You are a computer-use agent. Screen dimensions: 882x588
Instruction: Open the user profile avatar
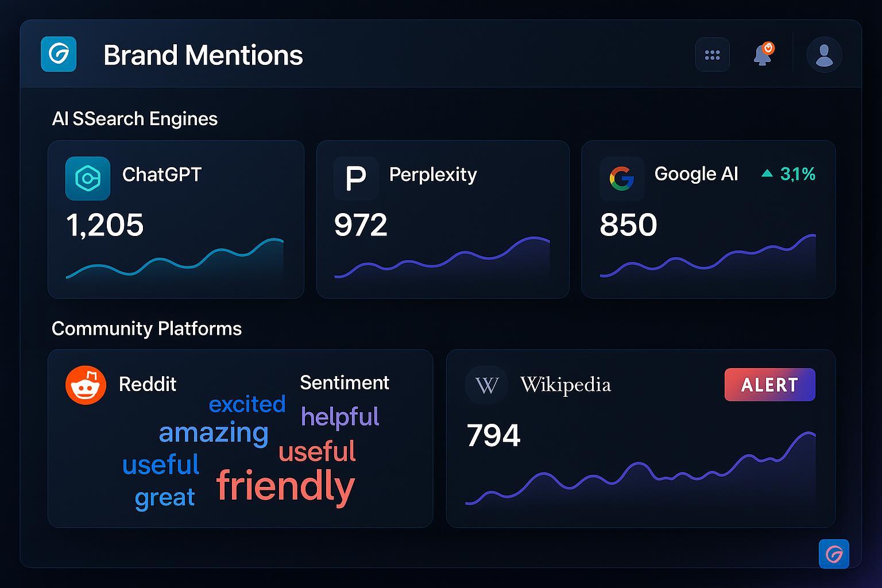(824, 55)
